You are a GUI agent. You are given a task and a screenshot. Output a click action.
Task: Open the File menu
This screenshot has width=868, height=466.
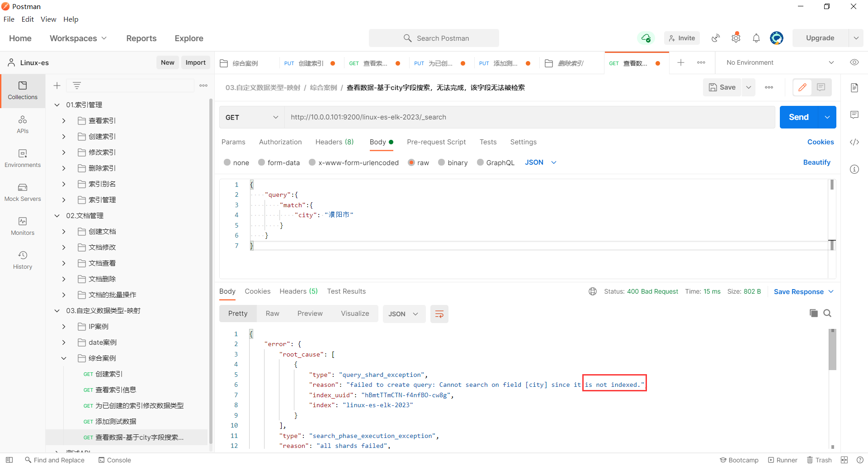9,19
